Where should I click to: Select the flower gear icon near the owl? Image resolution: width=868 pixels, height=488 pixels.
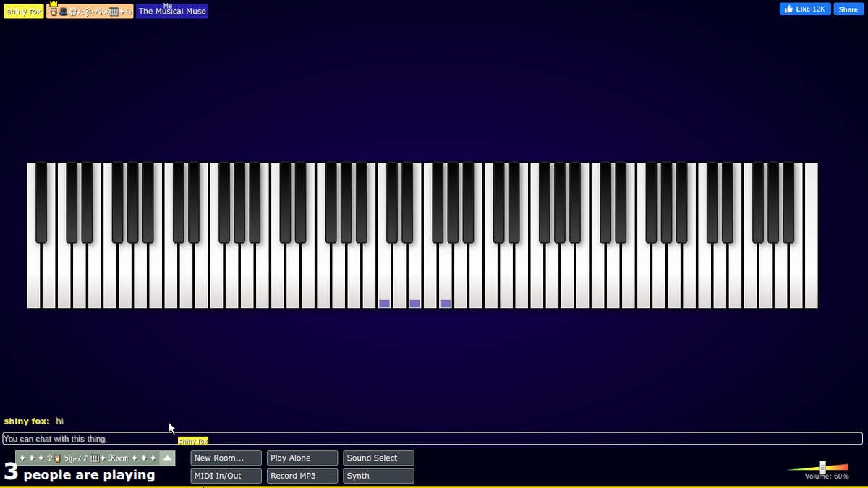[x=72, y=12]
